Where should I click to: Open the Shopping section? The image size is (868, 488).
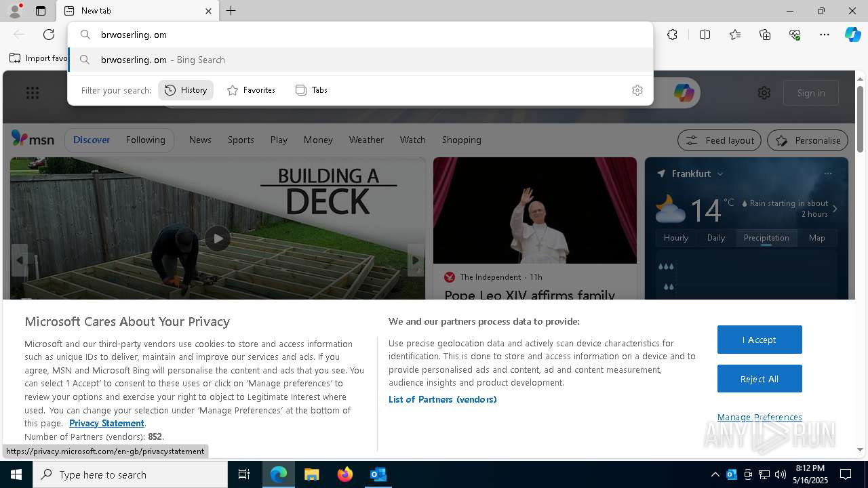point(461,140)
